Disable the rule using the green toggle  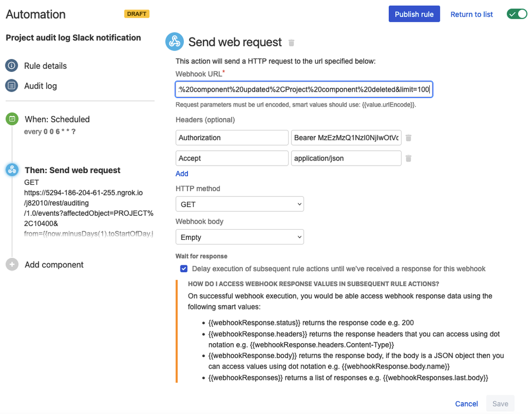pyautogui.click(x=516, y=14)
